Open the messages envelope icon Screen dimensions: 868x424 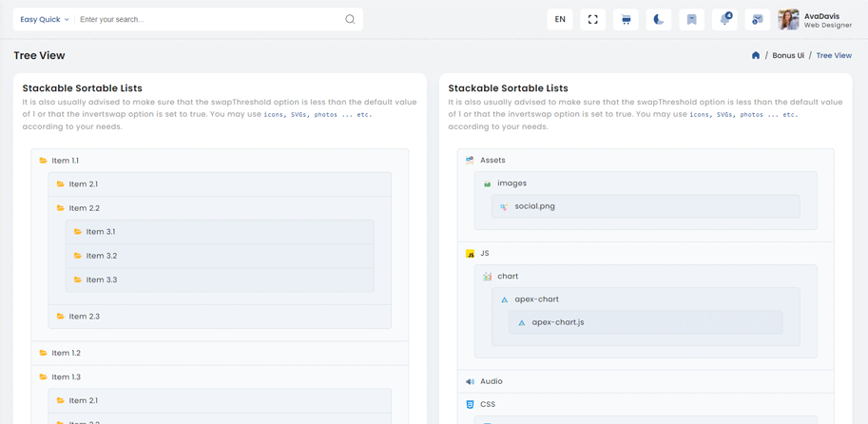click(757, 19)
